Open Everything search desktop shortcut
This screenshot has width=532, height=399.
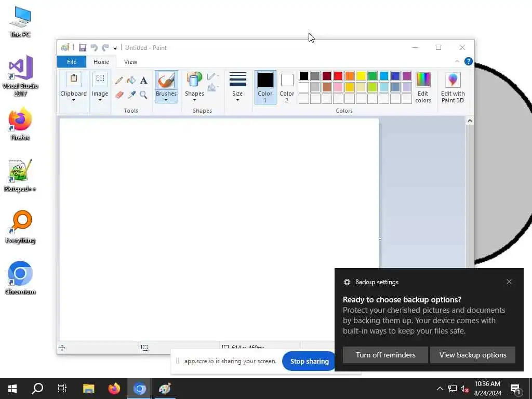20,227
